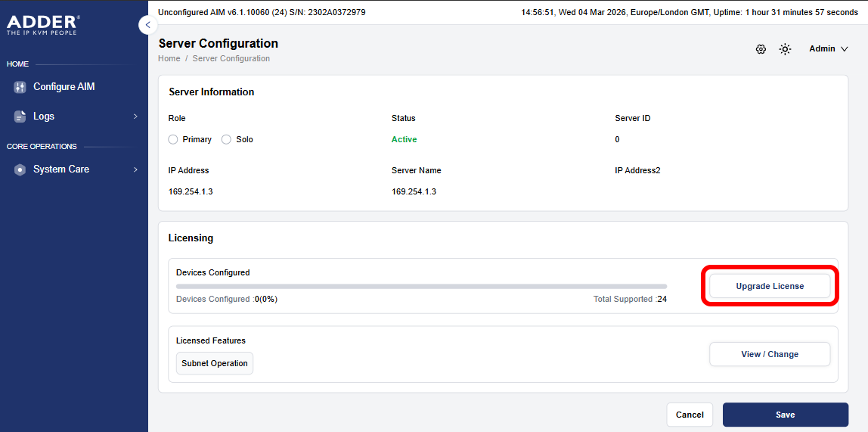Click the Devices Configured progress bar
868x432 pixels.
[x=421, y=286]
